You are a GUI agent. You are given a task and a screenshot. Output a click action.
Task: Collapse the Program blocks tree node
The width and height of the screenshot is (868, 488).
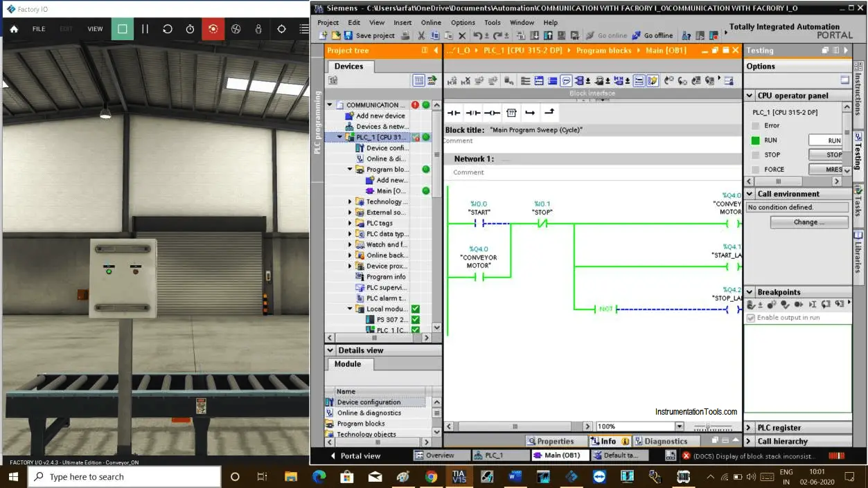[350, 169]
